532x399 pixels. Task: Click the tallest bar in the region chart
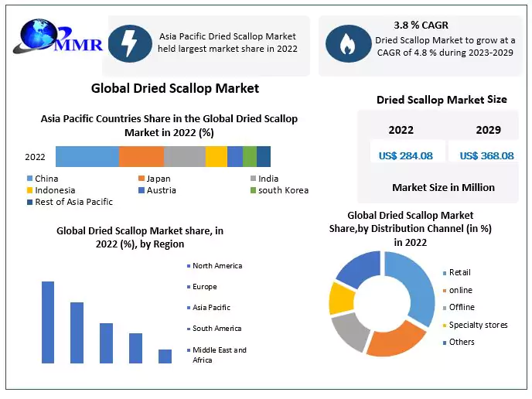[x=48, y=322]
